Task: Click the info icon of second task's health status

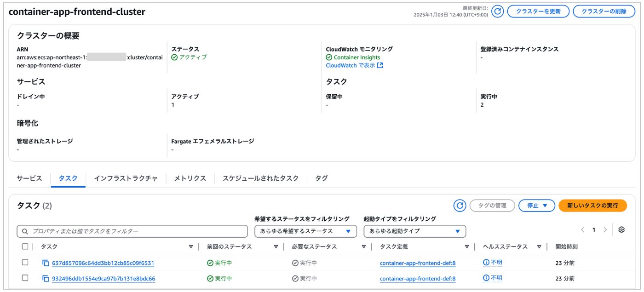Action: (486, 278)
